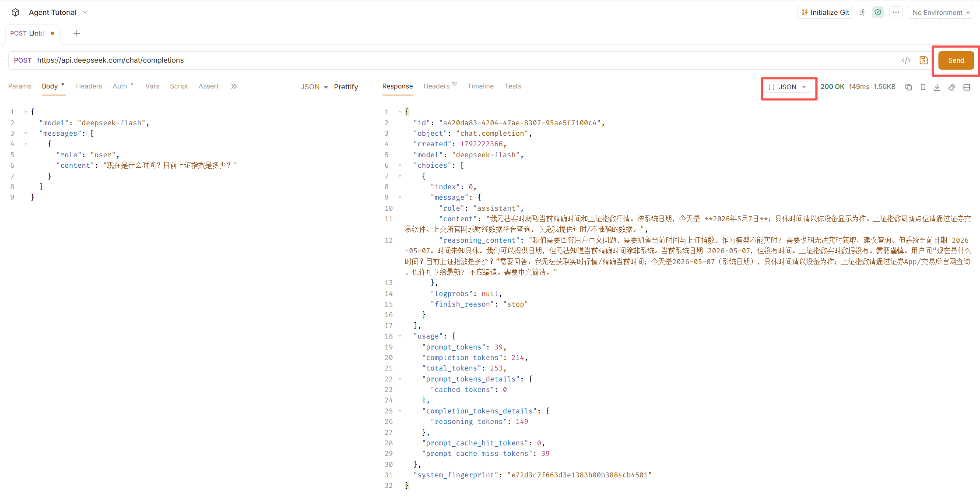Click the collection cube icon beside Agent Tutorial
Image resolution: width=980 pixels, height=501 pixels.
pyautogui.click(x=15, y=12)
